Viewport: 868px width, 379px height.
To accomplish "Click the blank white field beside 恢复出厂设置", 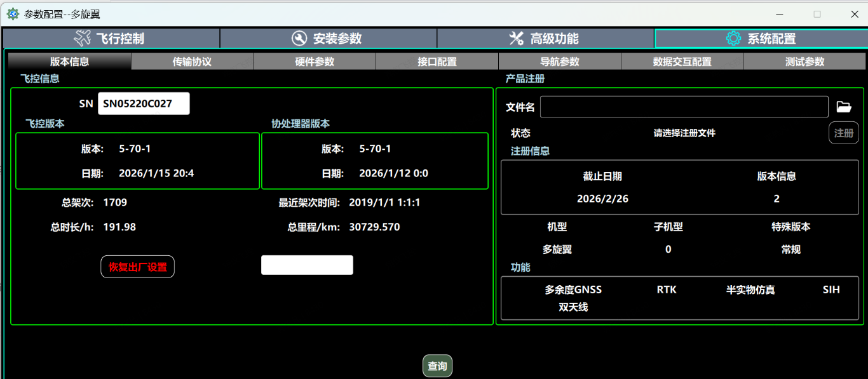I will click(307, 265).
